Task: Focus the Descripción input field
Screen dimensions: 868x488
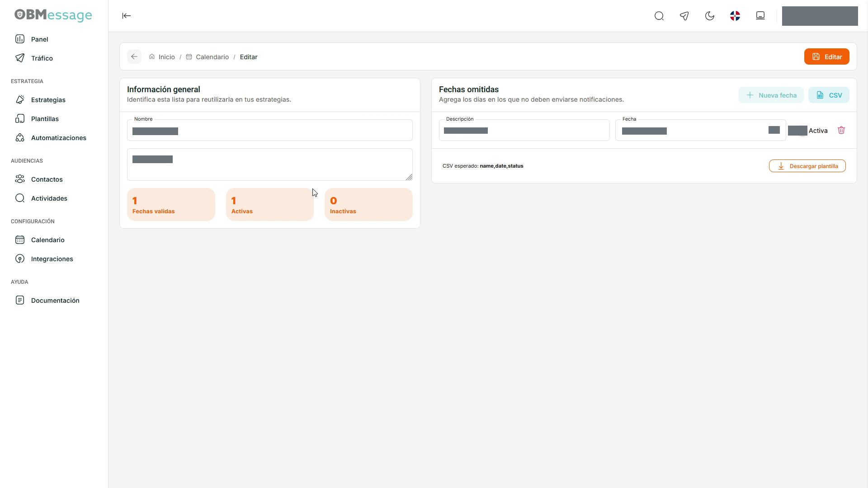Action: tap(524, 130)
